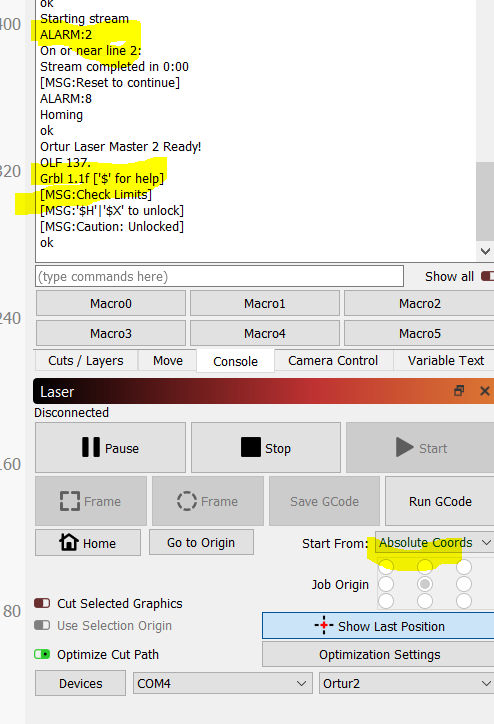Toggle the Show all switch
Image resolution: width=494 pixels, height=724 pixels.
point(488,276)
